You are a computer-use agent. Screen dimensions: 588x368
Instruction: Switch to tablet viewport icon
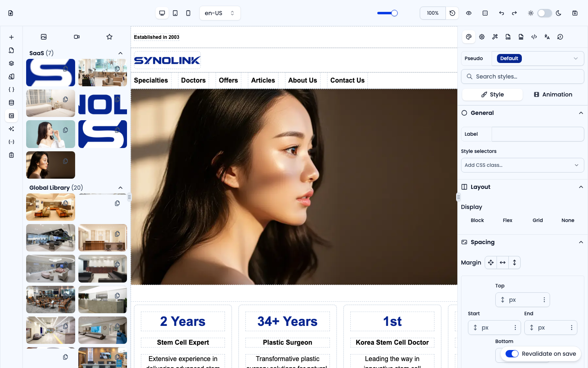(x=175, y=13)
